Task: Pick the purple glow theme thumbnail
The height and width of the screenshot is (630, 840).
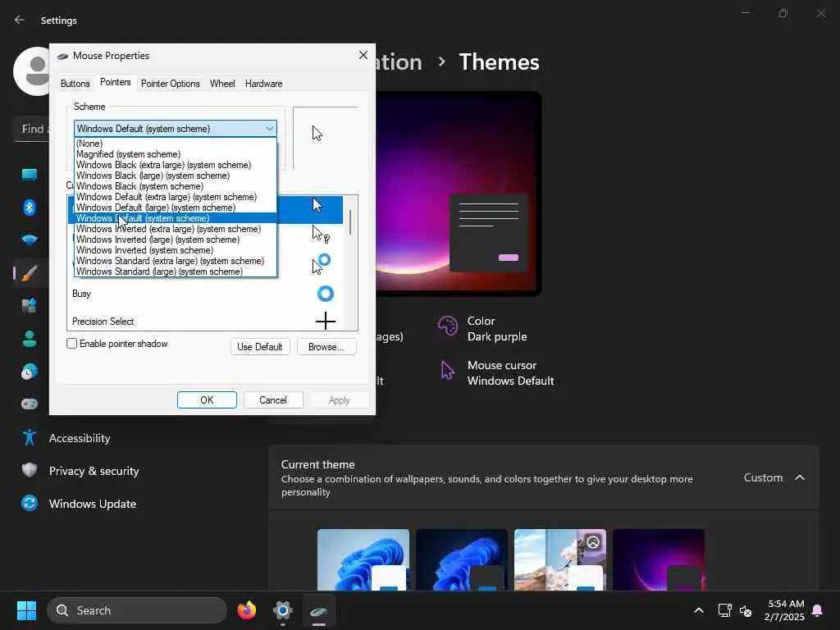Action: point(659,559)
